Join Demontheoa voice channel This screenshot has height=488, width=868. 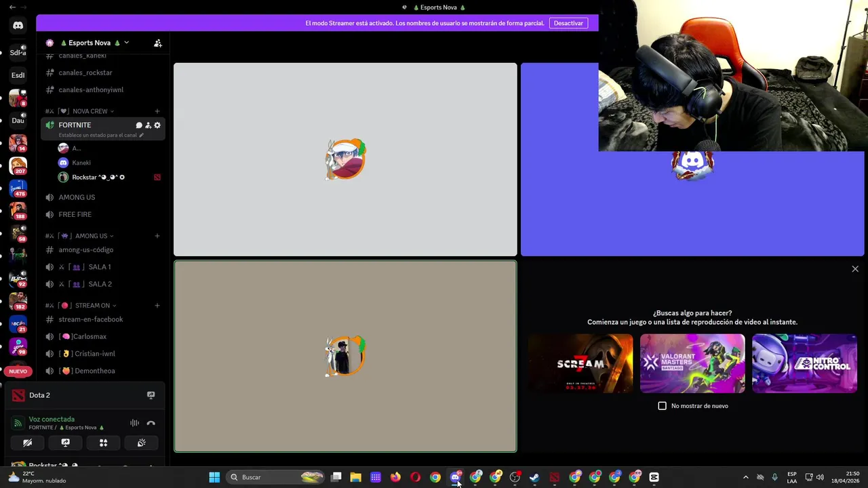[x=103, y=371]
